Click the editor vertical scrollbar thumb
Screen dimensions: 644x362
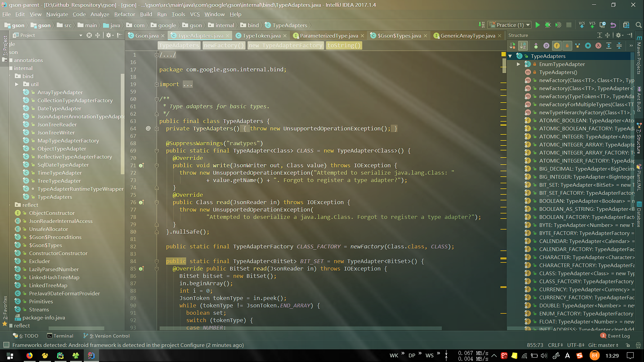(504, 65)
